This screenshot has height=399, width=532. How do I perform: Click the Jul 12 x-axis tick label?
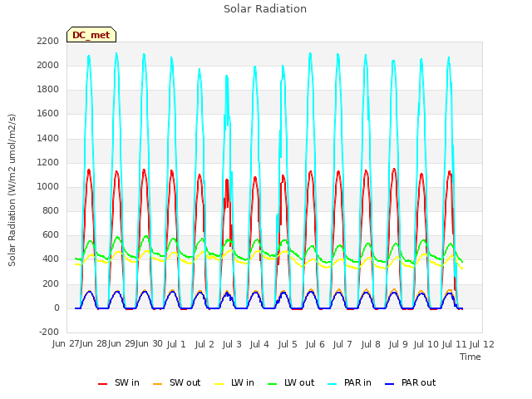(482, 344)
